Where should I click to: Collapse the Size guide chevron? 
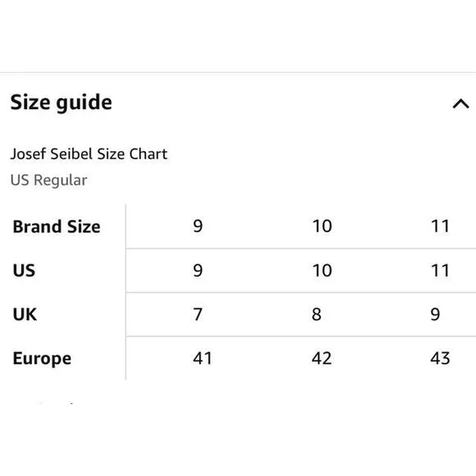click(460, 104)
